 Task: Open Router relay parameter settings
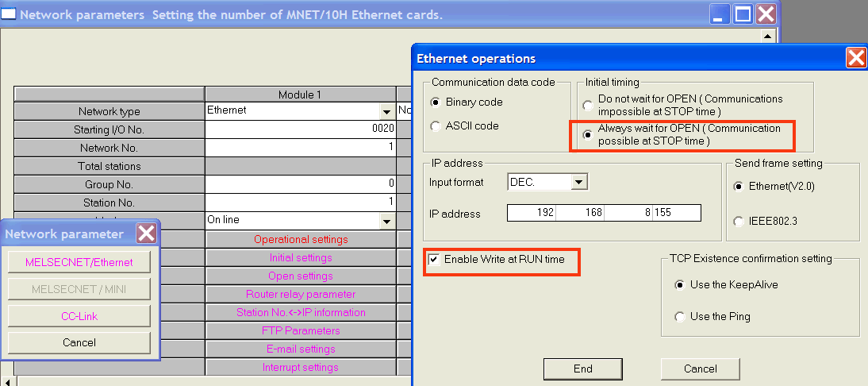(x=301, y=294)
